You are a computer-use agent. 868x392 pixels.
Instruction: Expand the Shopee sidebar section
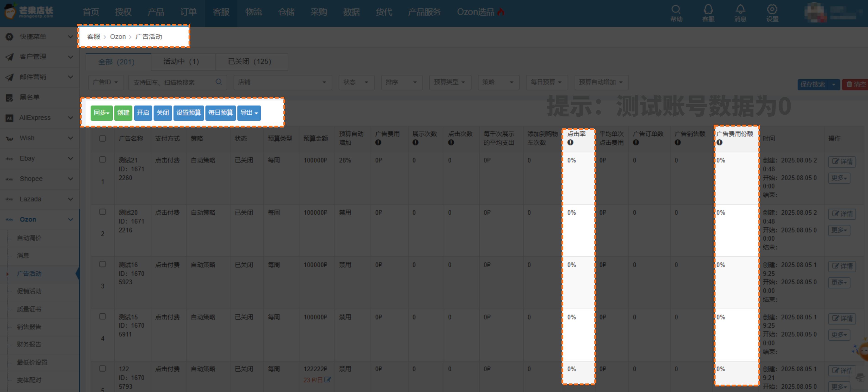pos(40,179)
